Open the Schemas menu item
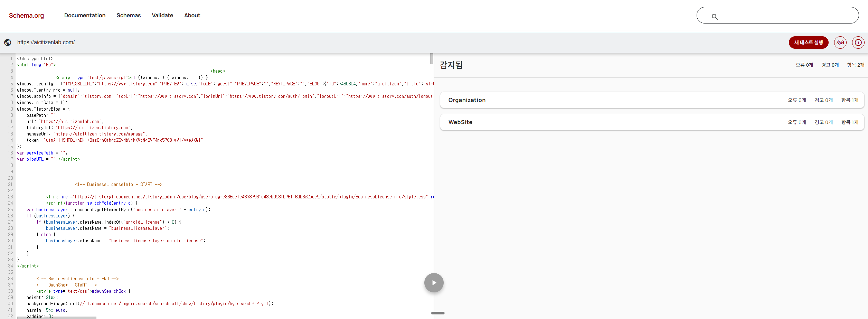The width and height of the screenshot is (868, 319). [x=129, y=16]
